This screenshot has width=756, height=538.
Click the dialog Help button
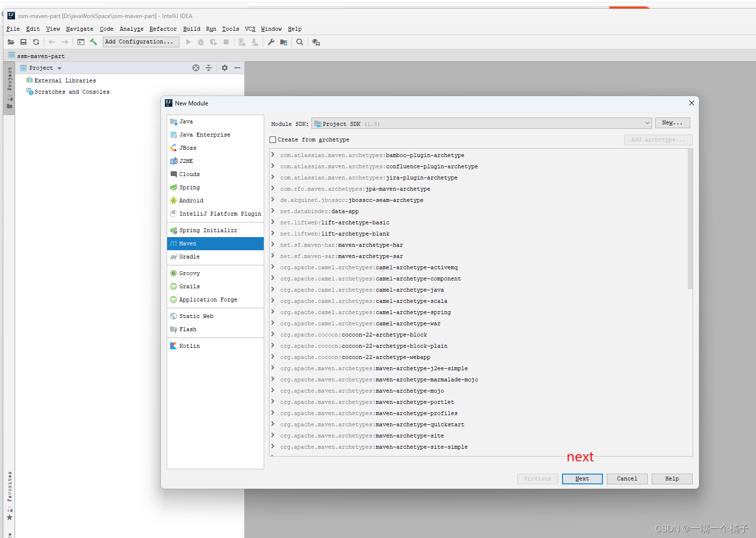pos(672,479)
